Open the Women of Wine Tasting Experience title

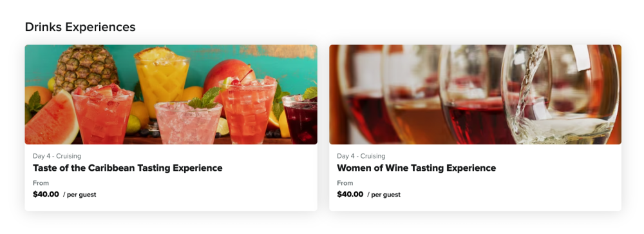pos(417,168)
